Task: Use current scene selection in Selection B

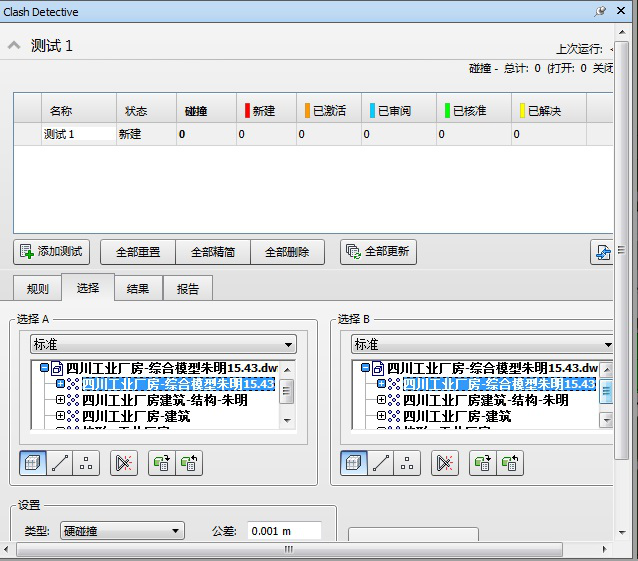Action: 483,463
